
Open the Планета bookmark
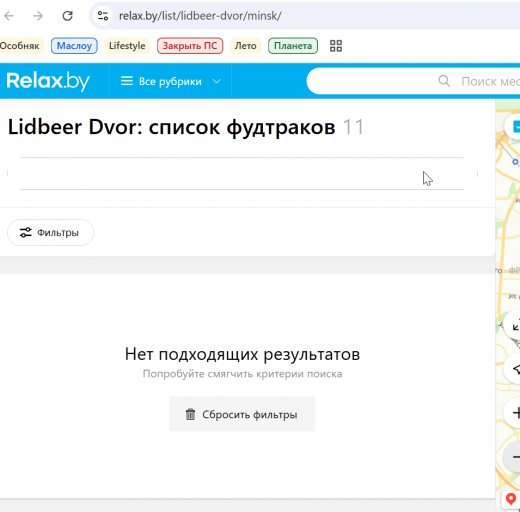click(293, 46)
